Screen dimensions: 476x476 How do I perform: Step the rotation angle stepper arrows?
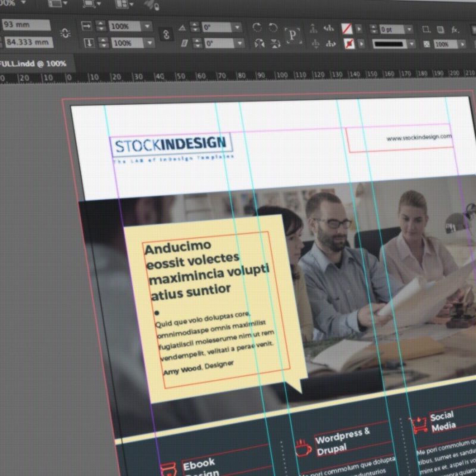click(195, 27)
